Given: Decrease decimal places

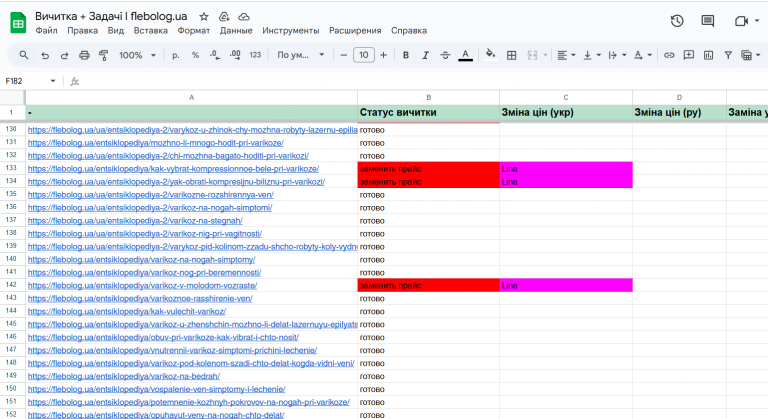Looking at the screenshot, I should click(215, 55).
